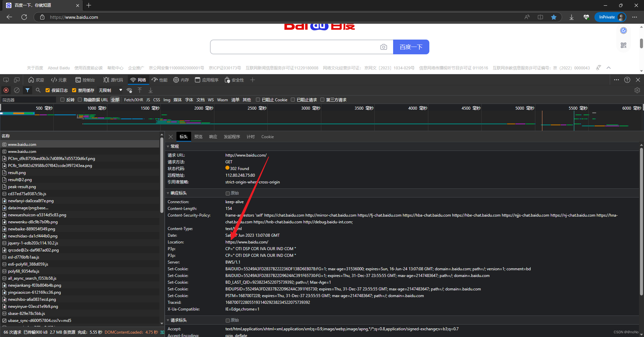Click the browser address bar URL
The image size is (644, 337).
click(x=74, y=17)
